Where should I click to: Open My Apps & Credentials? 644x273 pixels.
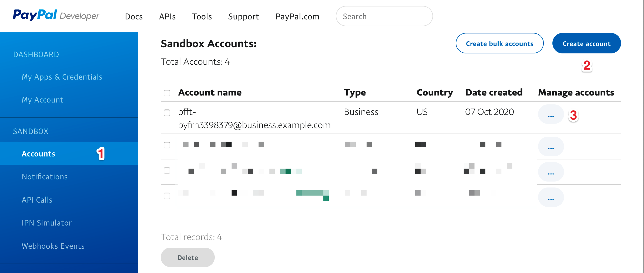point(62,77)
